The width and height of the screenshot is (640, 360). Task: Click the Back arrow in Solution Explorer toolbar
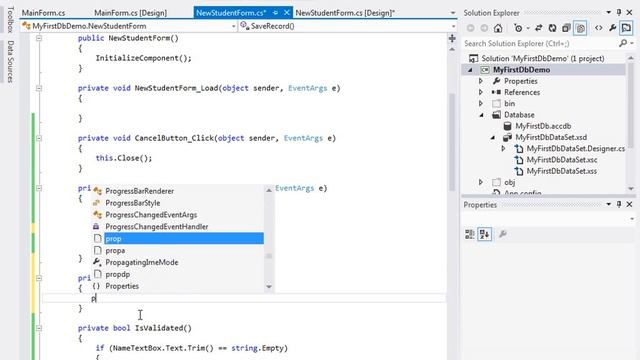click(471, 28)
